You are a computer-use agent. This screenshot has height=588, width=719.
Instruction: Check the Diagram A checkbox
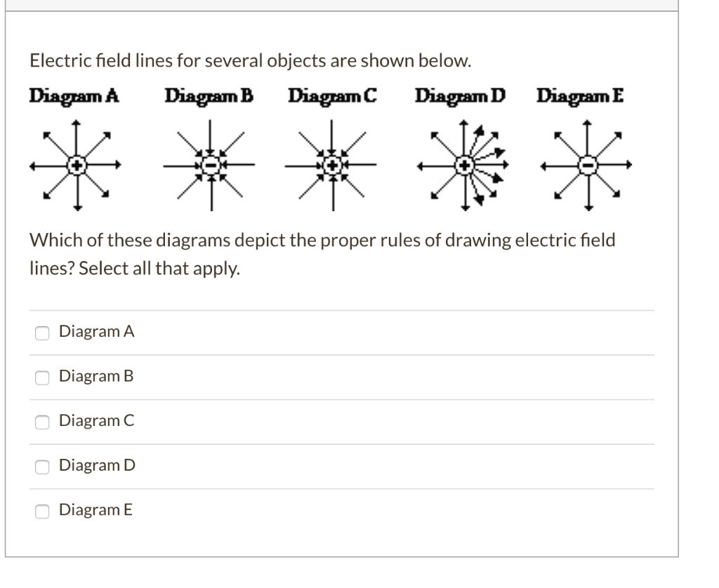(x=42, y=333)
